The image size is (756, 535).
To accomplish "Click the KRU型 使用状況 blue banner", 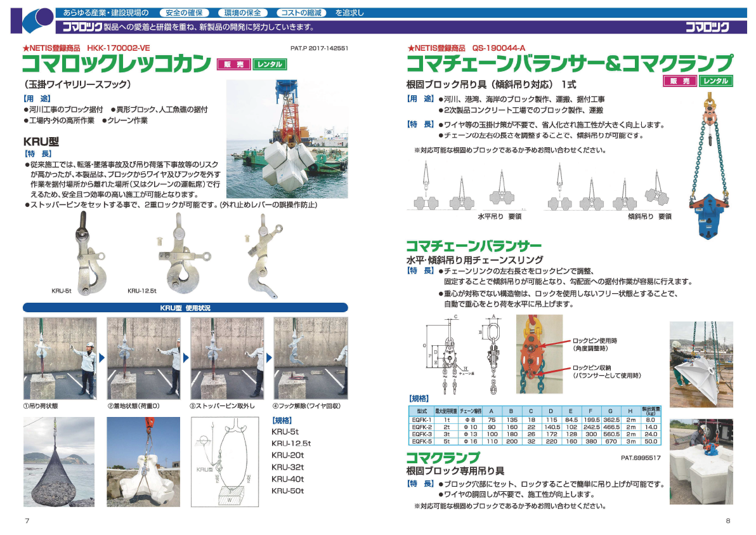I will pos(185,308).
